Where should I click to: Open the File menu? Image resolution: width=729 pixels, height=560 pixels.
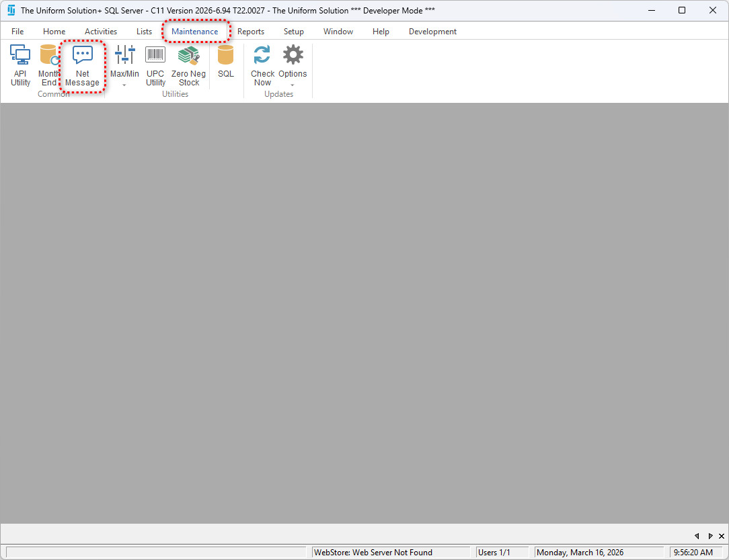tap(17, 32)
